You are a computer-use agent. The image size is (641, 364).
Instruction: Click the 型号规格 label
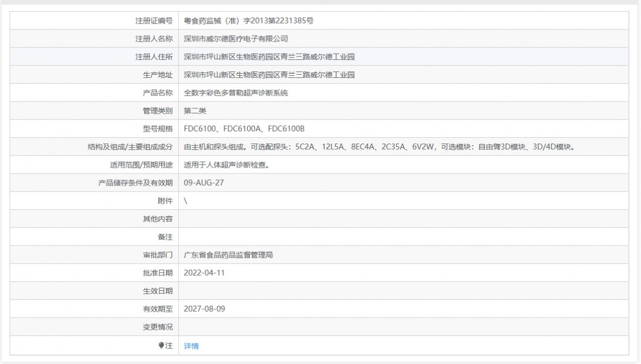[158, 129]
